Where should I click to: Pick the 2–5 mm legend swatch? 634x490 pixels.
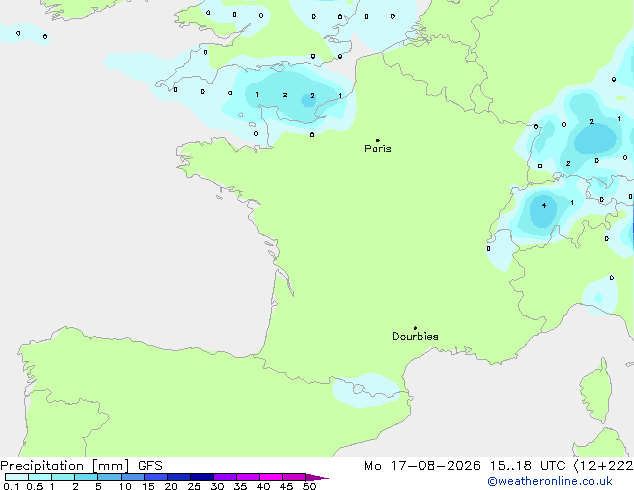pos(86,477)
